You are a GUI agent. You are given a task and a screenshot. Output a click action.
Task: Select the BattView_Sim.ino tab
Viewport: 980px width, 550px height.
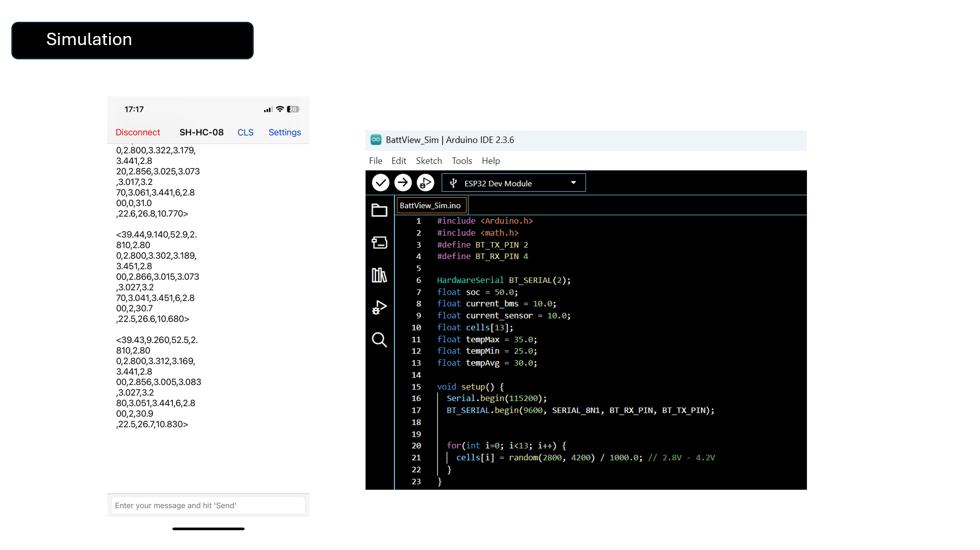(x=430, y=205)
